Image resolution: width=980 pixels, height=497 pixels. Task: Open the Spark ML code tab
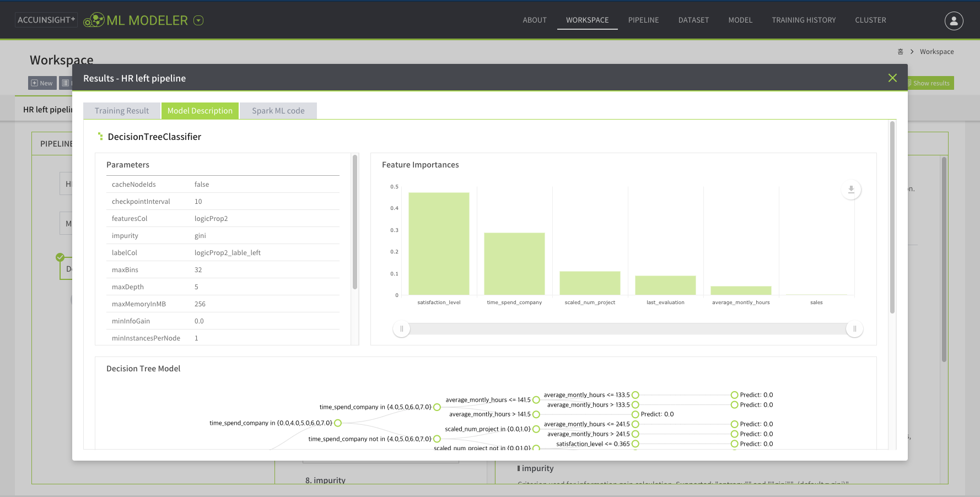click(278, 111)
